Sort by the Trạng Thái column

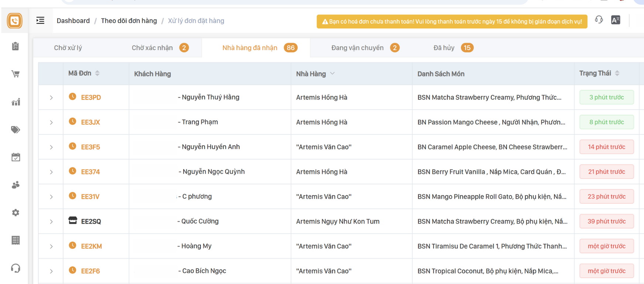point(617,73)
